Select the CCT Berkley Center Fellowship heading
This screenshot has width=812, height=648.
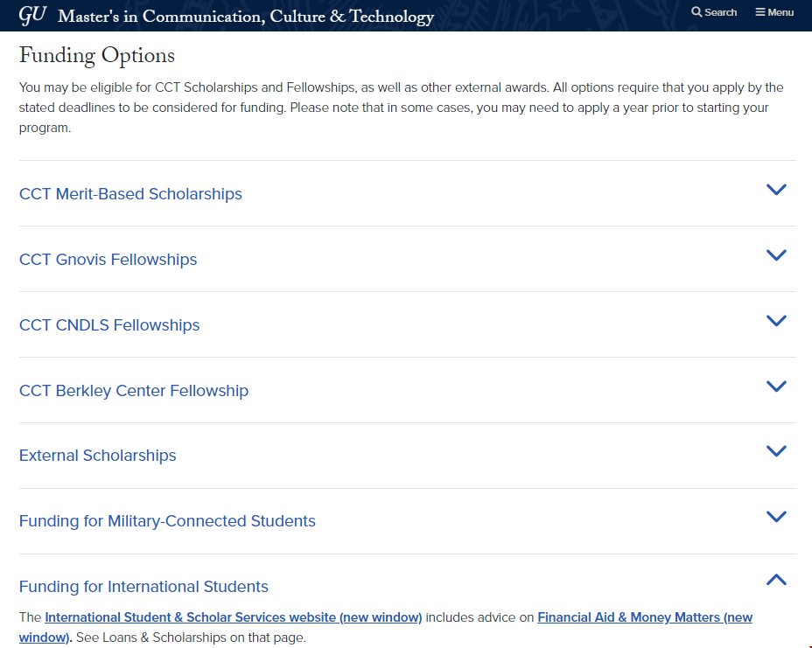coord(134,391)
